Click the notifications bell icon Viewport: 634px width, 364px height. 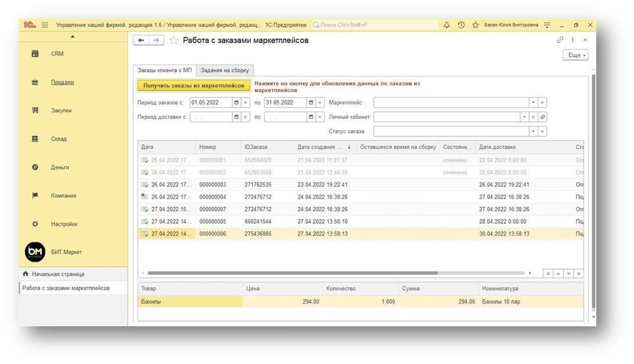446,26
